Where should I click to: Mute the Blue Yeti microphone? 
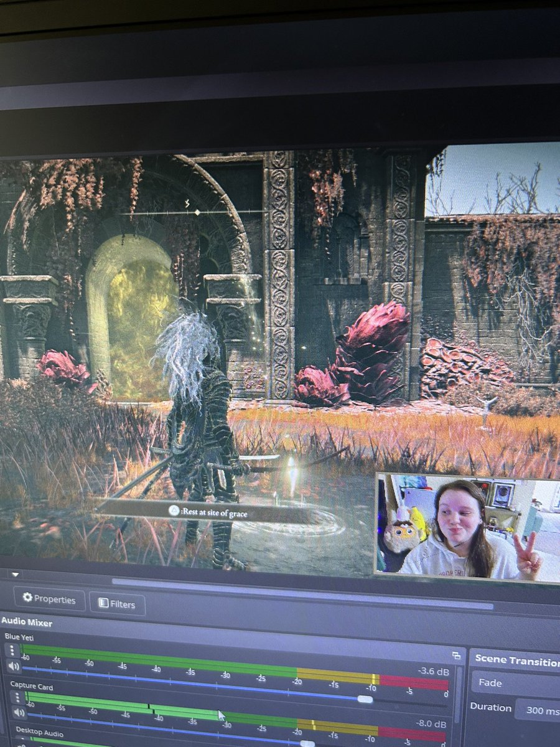pos(14,667)
